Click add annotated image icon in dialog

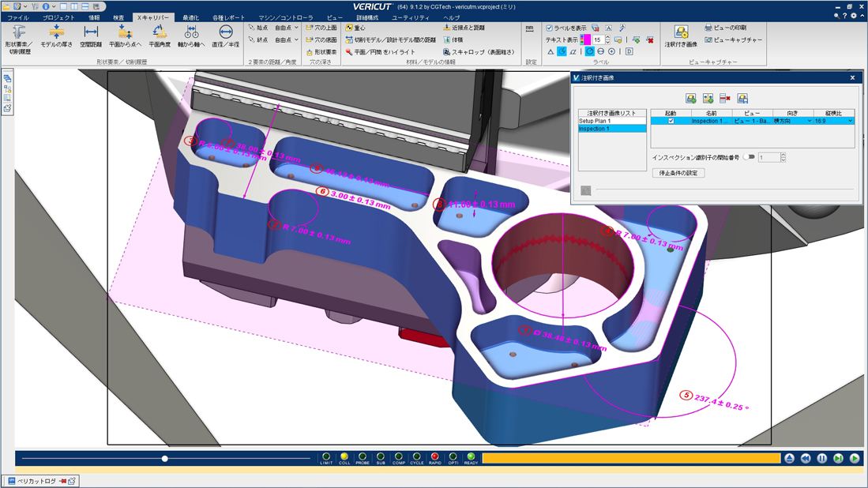click(x=691, y=99)
